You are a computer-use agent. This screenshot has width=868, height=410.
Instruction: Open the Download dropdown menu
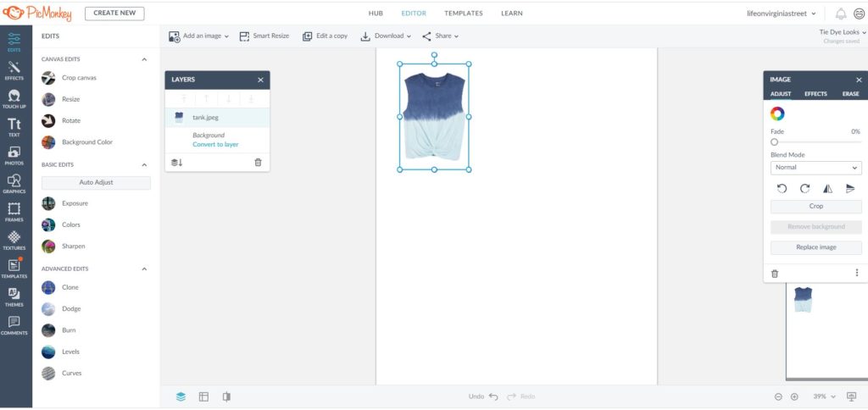tap(386, 36)
